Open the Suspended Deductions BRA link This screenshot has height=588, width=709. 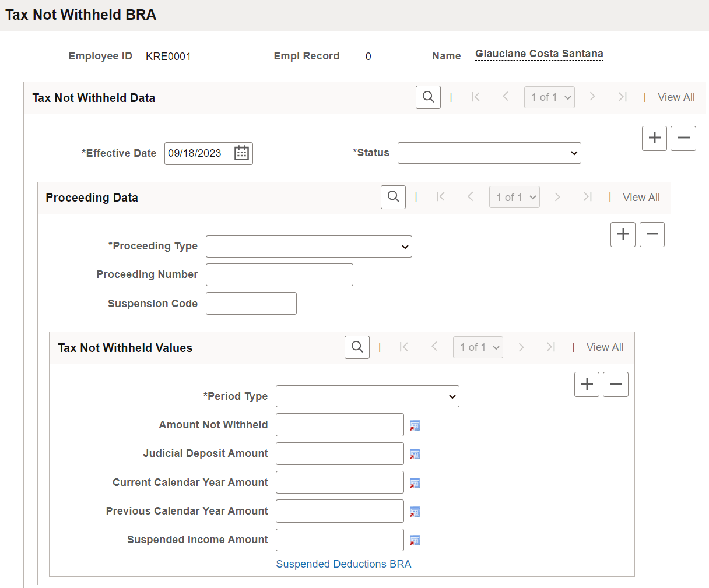pyautogui.click(x=343, y=564)
